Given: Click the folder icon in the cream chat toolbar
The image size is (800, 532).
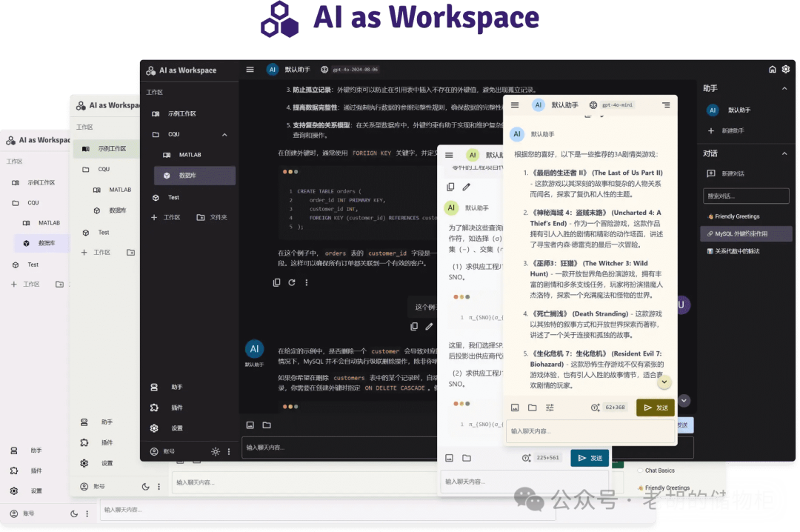Looking at the screenshot, I should click(532, 408).
